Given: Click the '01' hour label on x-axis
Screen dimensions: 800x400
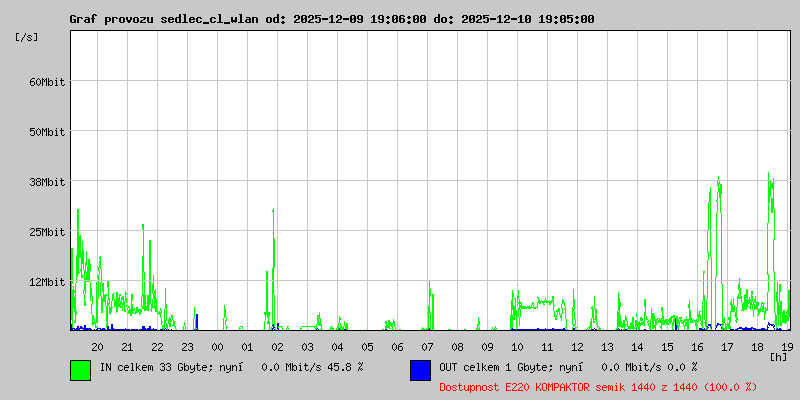Looking at the screenshot, I should 247,347.
